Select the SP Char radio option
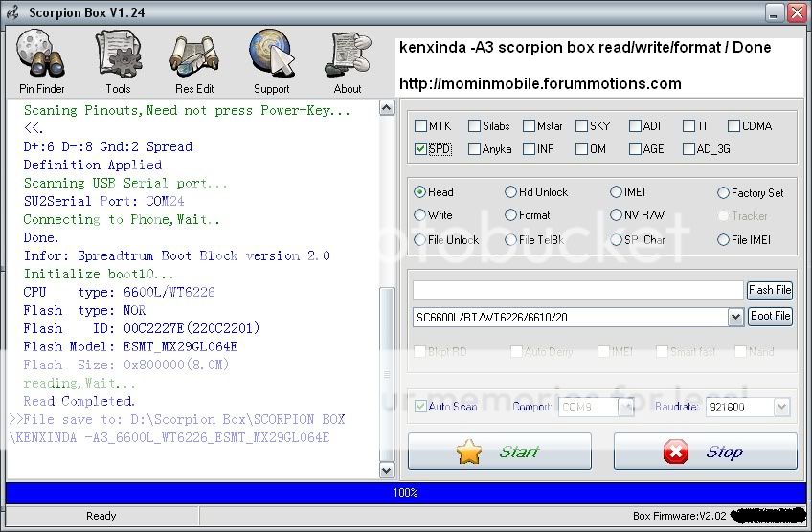This screenshot has height=532, width=812. [616, 239]
